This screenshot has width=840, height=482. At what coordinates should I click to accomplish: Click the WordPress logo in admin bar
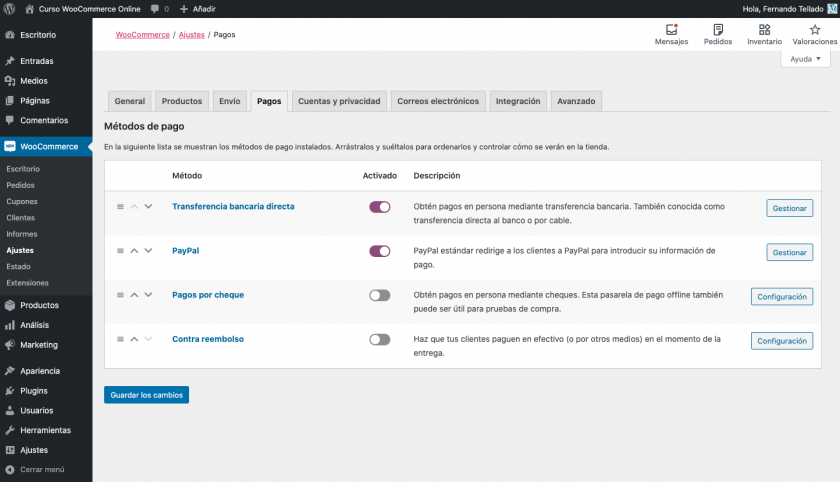(x=9, y=8)
